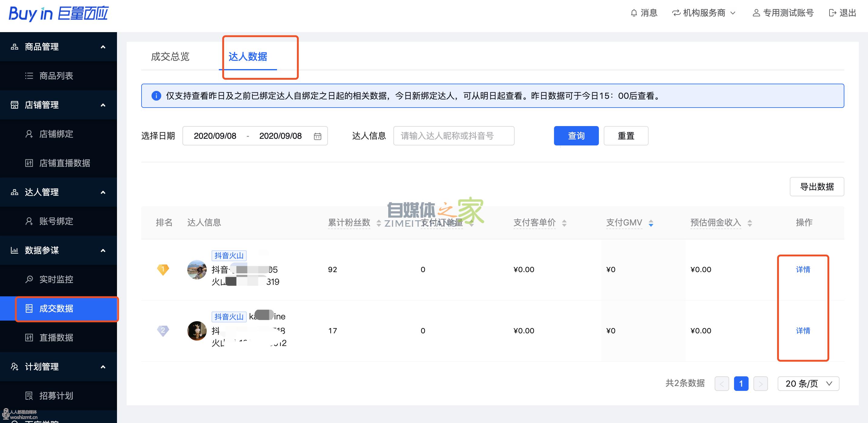Click the 消息 bell icon

pos(634,13)
